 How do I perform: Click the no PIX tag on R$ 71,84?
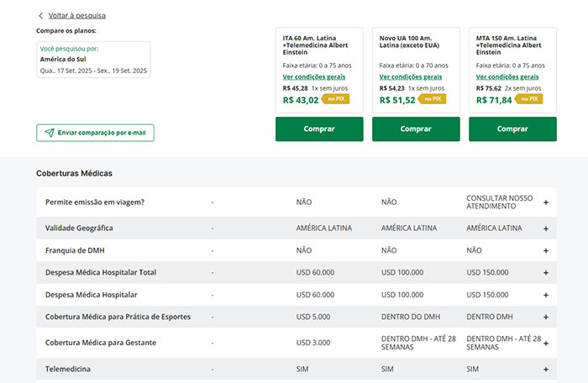click(528, 99)
